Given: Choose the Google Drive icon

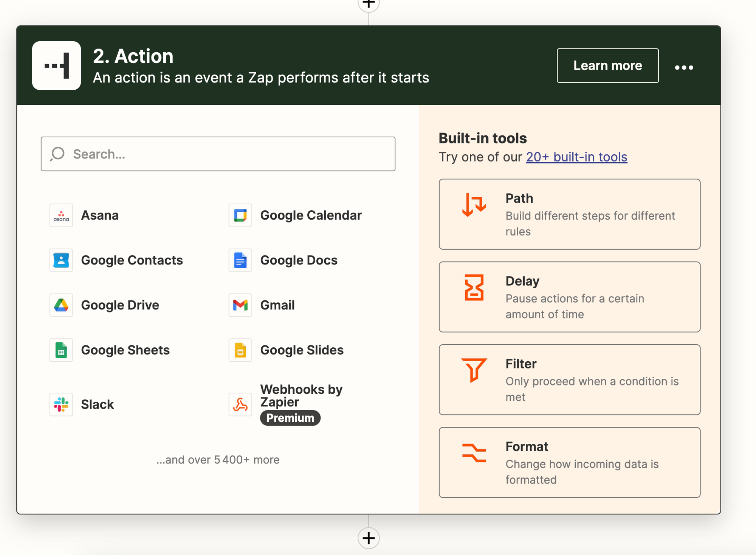Looking at the screenshot, I should pyautogui.click(x=61, y=305).
